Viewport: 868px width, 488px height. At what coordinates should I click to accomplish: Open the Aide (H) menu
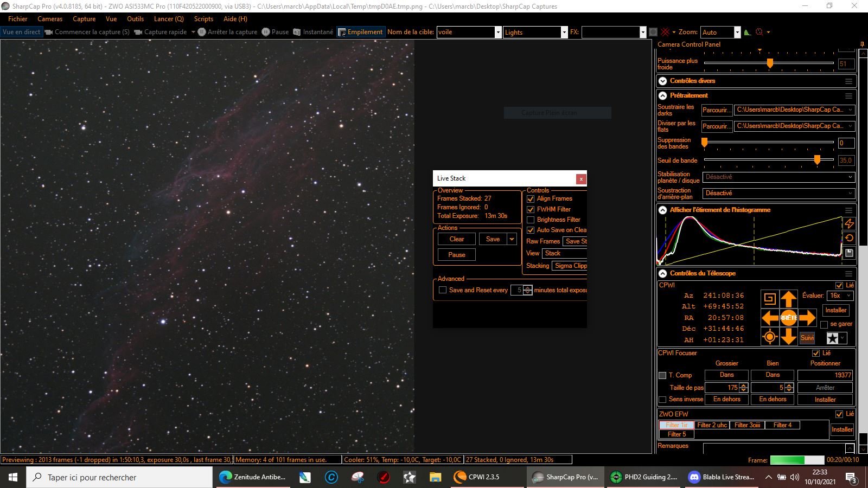click(235, 19)
